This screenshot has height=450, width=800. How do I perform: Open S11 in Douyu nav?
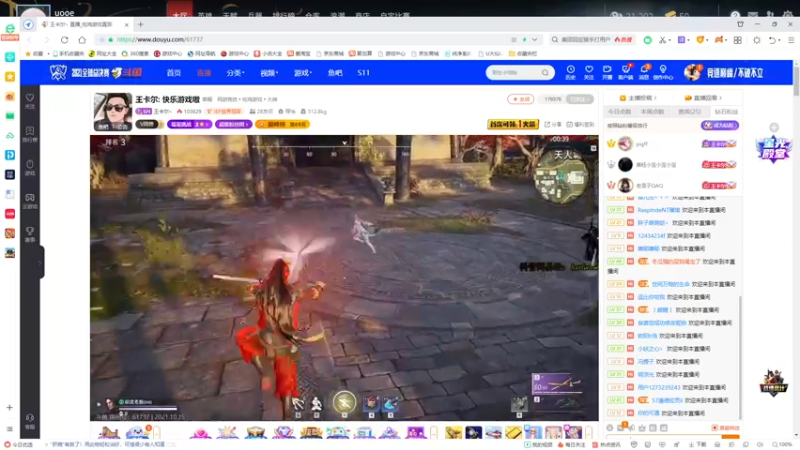tap(363, 73)
